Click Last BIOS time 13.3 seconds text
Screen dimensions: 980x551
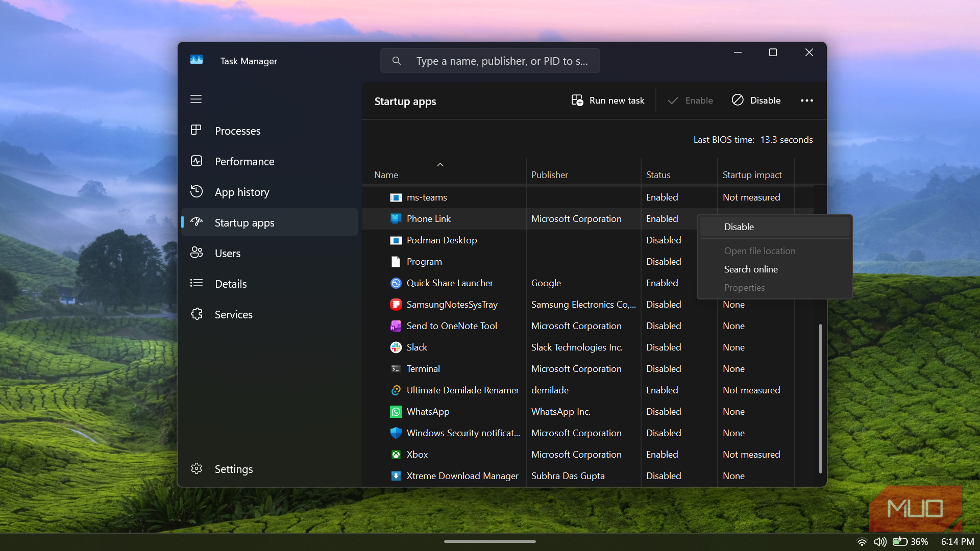[x=753, y=140]
